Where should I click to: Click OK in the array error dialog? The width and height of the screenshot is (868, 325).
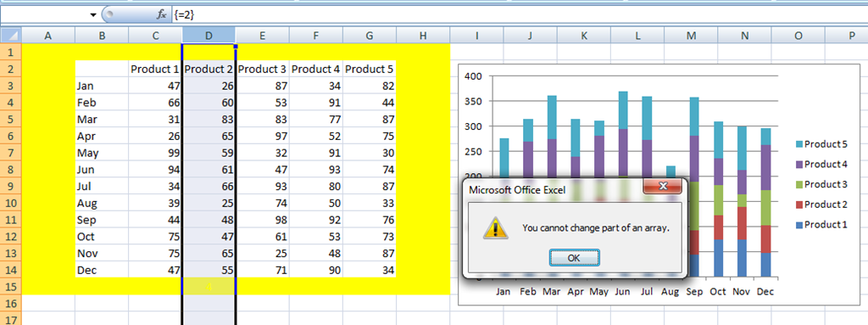coord(574,258)
